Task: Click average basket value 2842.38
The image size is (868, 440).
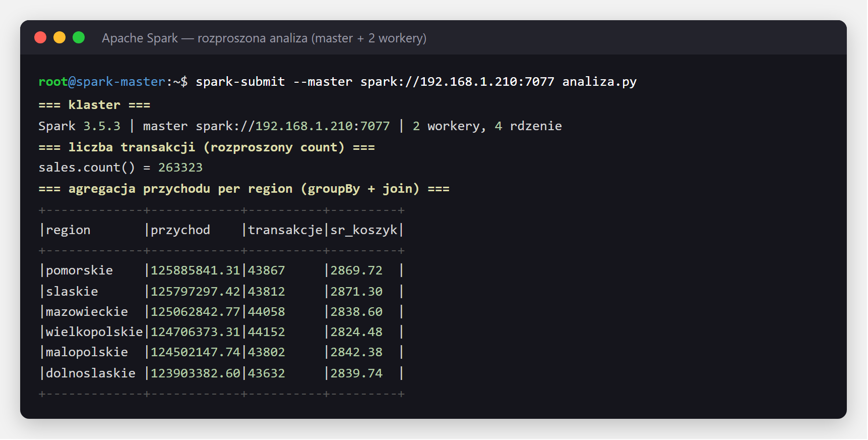Action: [x=356, y=352]
